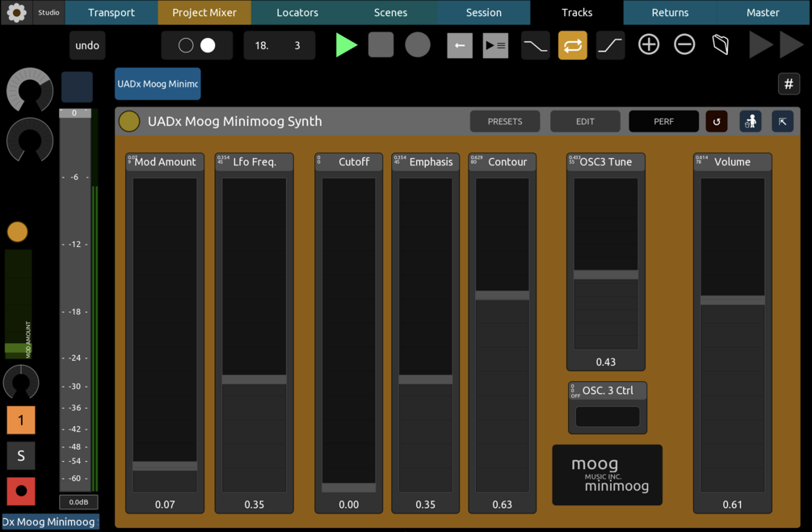Click the reload arrow icon
Screen dimensions: 812x532
[x=717, y=122]
